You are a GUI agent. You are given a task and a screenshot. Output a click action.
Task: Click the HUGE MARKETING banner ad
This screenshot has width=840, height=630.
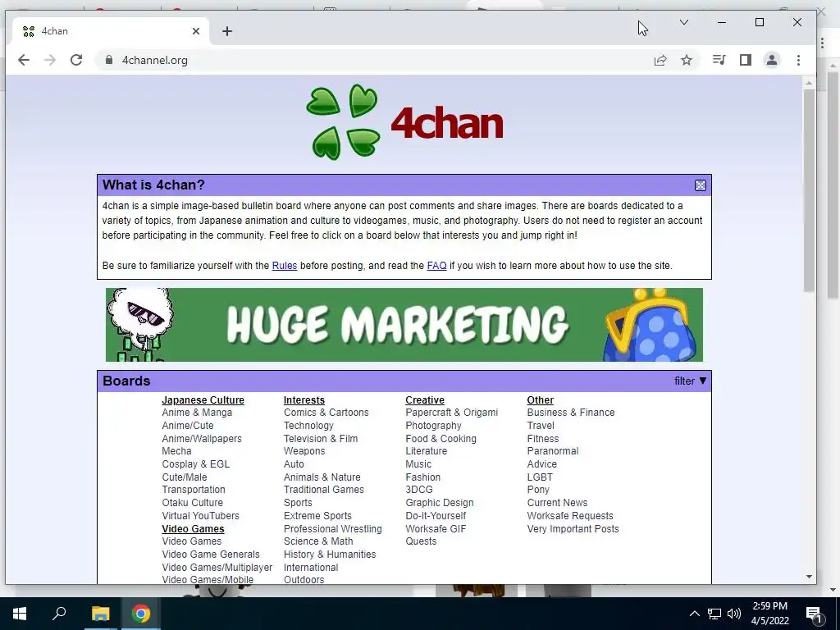click(x=404, y=325)
